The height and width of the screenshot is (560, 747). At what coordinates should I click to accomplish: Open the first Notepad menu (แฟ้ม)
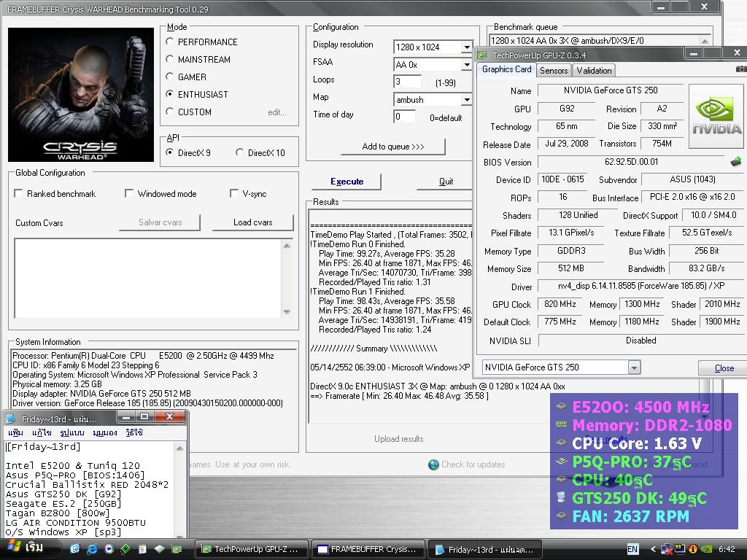pyautogui.click(x=15, y=432)
